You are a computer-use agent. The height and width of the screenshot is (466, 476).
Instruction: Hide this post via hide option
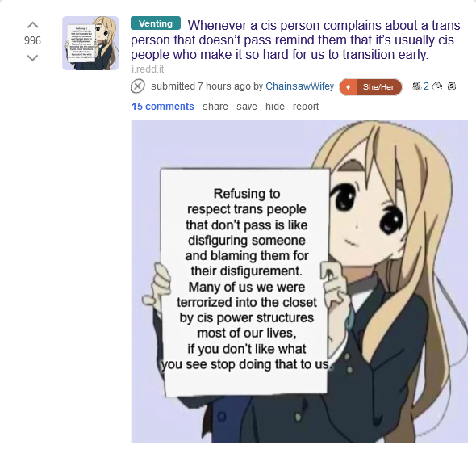point(275,107)
